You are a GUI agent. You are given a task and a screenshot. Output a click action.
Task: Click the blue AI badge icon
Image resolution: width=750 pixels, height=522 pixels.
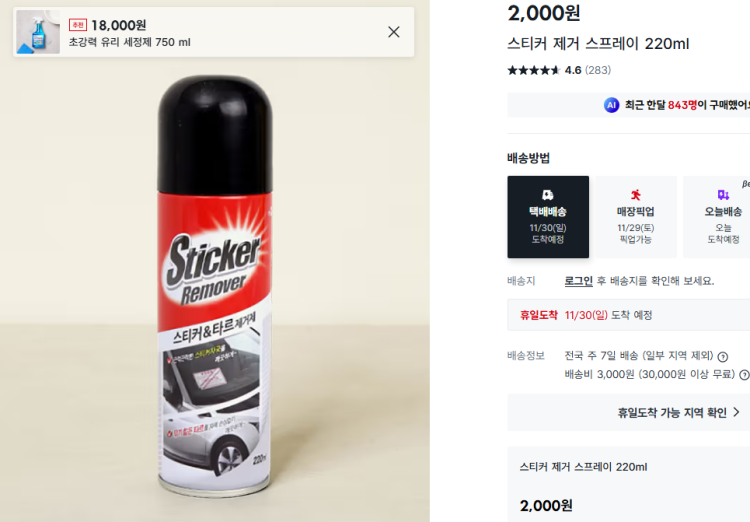coord(611,105)
